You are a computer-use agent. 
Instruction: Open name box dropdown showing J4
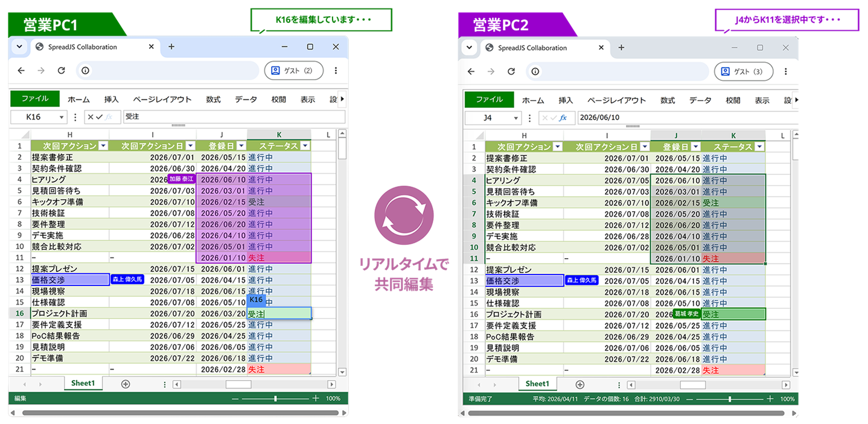click(x=515, y=118)
